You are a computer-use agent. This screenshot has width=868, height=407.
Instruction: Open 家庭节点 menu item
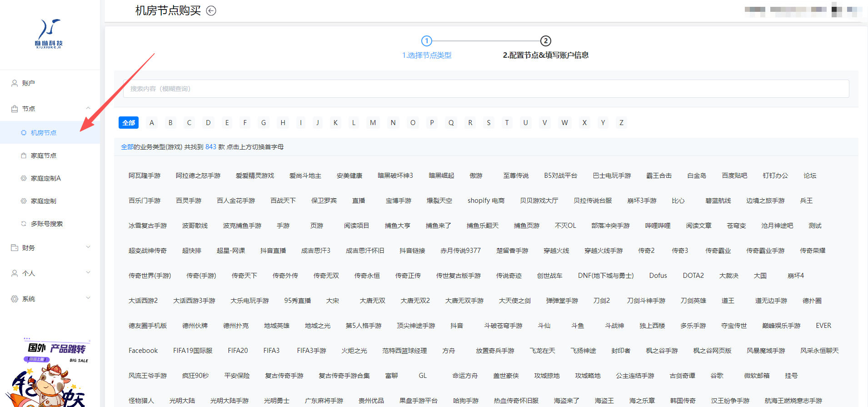(50, 156)
